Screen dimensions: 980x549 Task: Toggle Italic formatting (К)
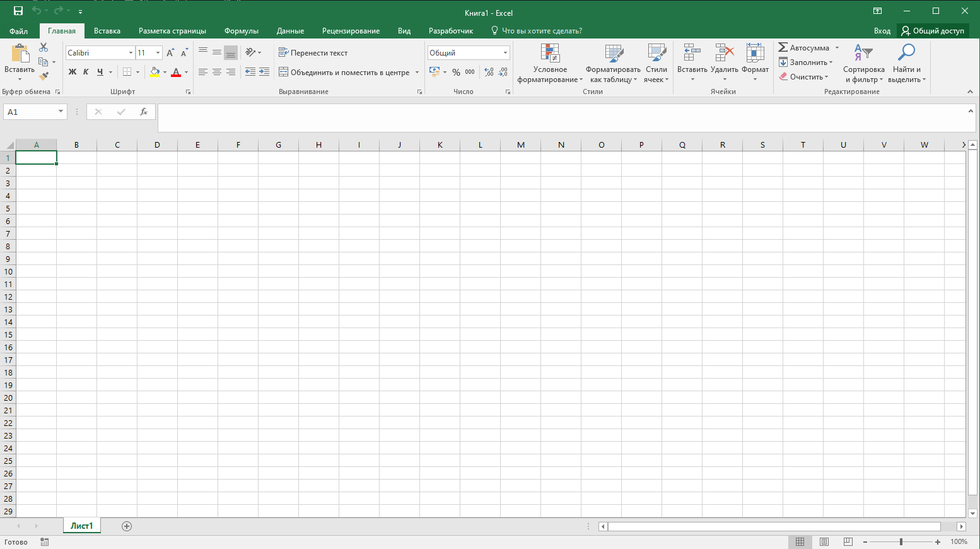(x=86, y=72)
